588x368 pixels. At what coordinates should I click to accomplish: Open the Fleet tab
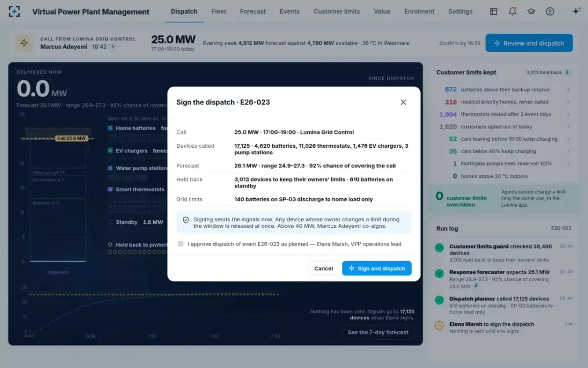click(219, 11)
